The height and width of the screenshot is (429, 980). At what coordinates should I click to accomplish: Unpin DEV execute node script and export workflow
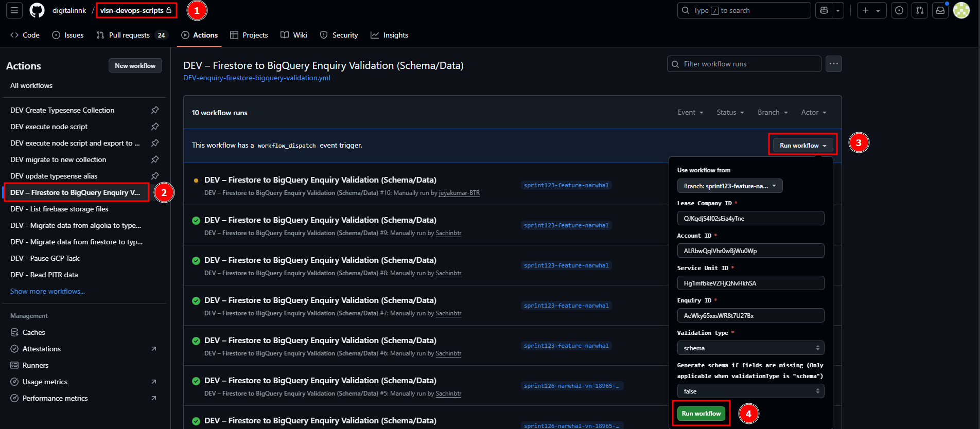pyautogui.click(x=155, y=143)
